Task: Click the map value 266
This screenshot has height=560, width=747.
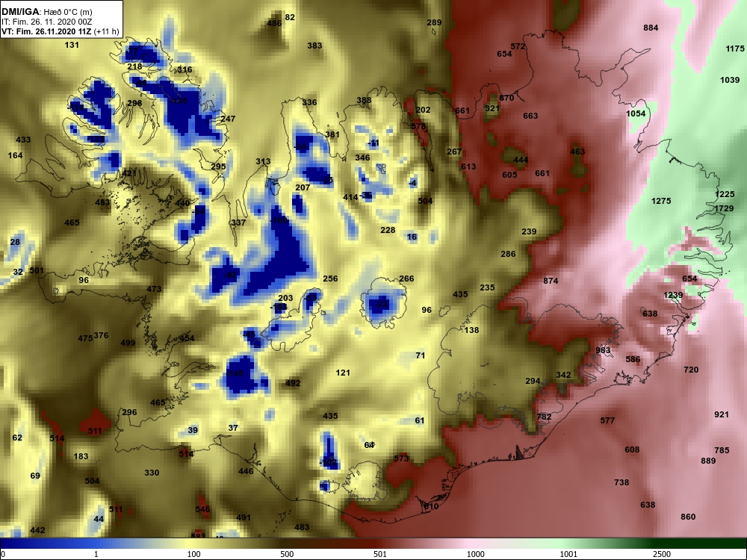Action: pos(406,279)
